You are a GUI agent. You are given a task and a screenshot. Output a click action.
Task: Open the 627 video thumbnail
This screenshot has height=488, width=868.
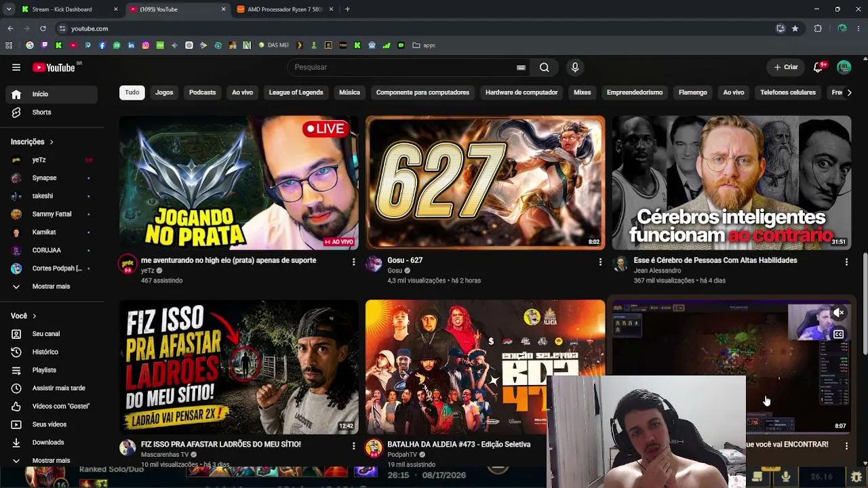pyautogui.click(x=485, y=183)
